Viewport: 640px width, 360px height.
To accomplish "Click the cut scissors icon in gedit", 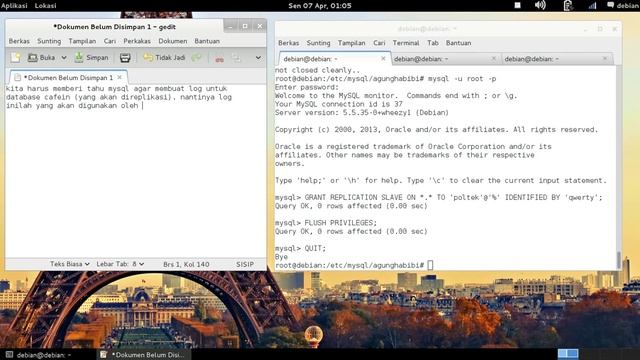I will [220, 58].
